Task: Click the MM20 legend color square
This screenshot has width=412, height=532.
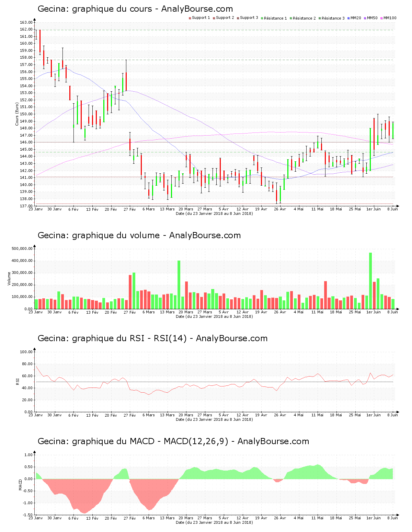Action: pos(348,18)
